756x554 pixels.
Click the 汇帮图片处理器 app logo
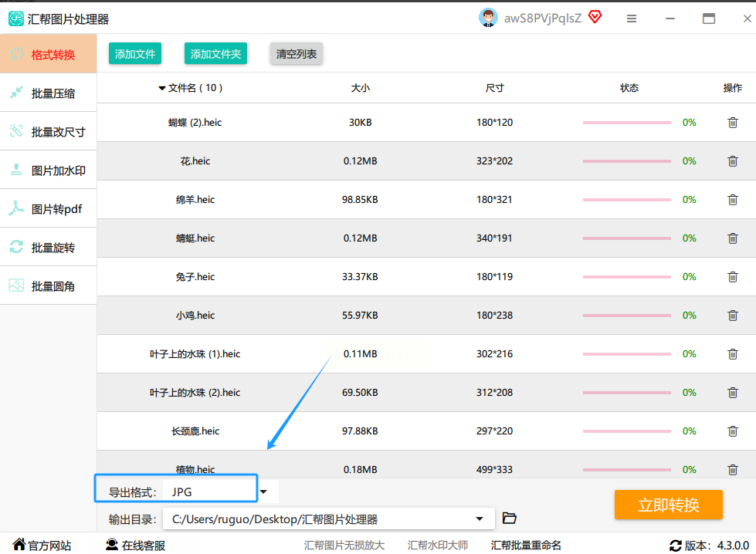(16, 19)
